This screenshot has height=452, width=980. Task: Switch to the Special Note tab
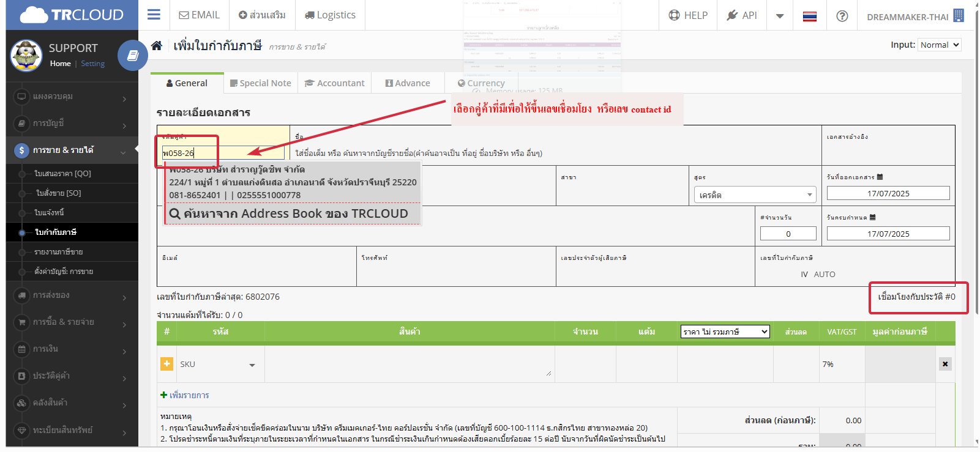pos(260,83)
